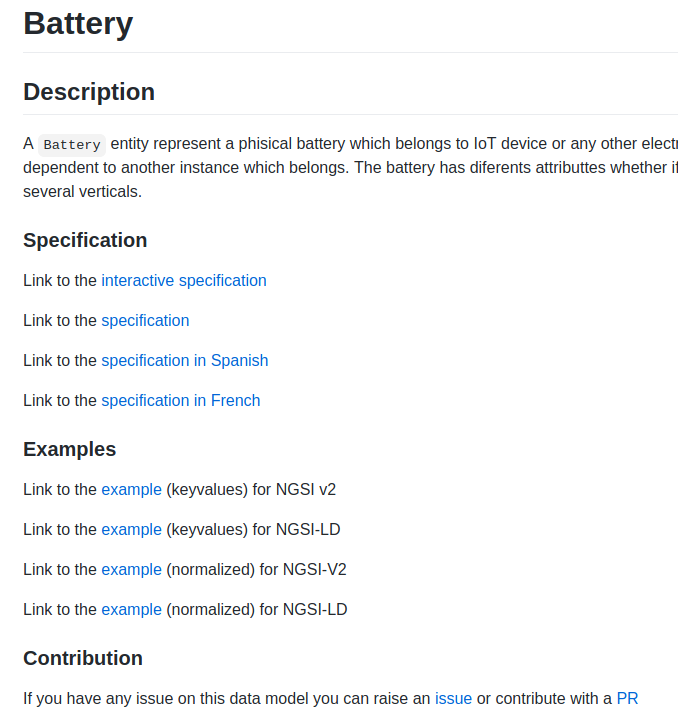Open the interactive specification link
The height and width of the screenshot is (718, 678).
[184, 281]
